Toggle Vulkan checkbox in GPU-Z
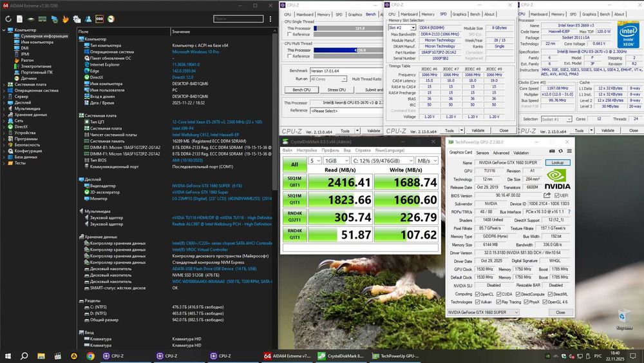Image resolution: width=644 pixels, height=363 pixels. click(x=477, y=302)
